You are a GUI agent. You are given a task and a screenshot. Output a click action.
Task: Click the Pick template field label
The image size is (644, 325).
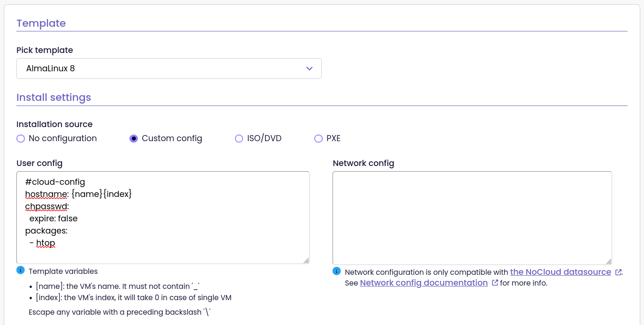coord(45,50)
